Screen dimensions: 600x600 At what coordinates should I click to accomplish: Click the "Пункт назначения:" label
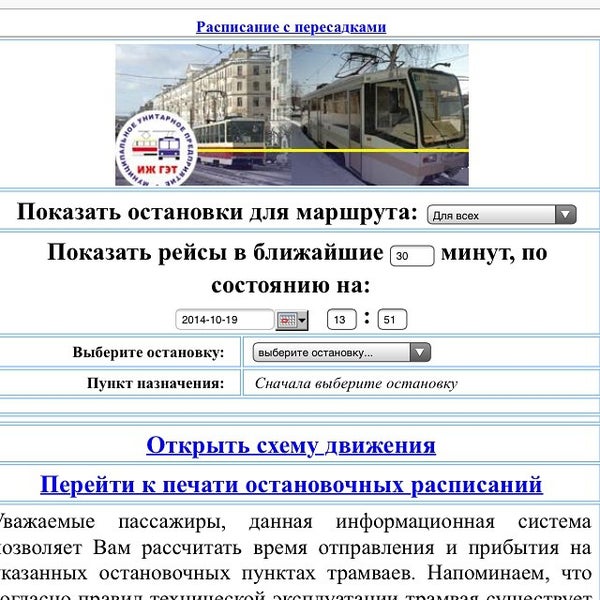point(156,383)
